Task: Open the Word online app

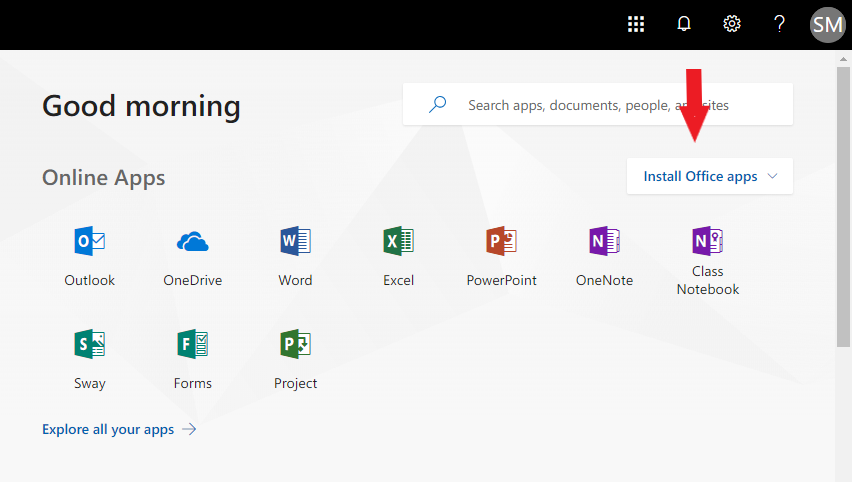Action: click(x=295, y=242)
